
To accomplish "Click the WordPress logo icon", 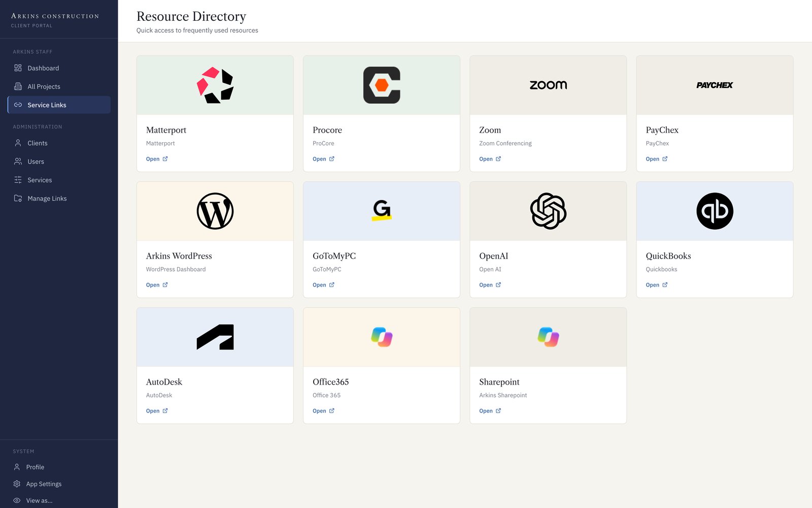I will coord(215,211).
